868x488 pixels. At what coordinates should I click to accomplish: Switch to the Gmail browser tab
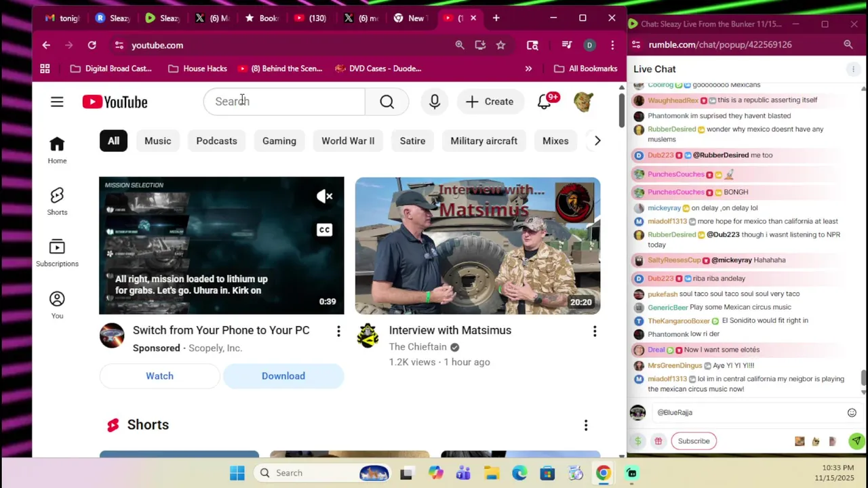pos(62,18)
